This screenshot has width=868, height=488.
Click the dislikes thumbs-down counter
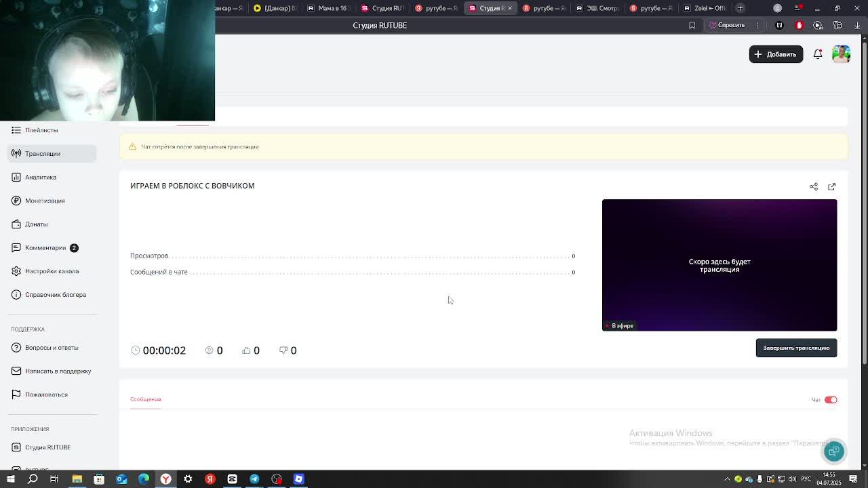click(288, 350)
